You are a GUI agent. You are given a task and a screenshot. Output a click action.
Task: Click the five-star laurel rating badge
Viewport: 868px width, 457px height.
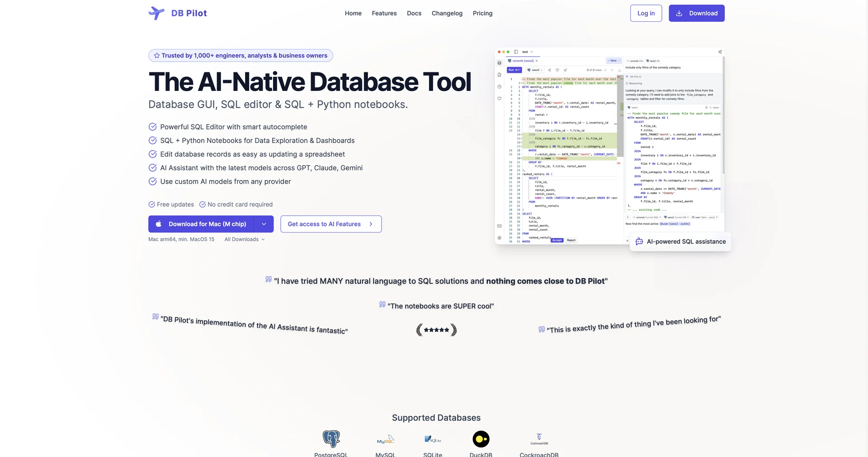436,330
